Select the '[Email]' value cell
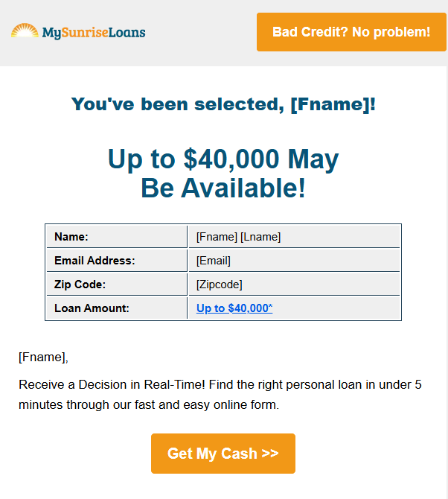 [x=214, y=261]
